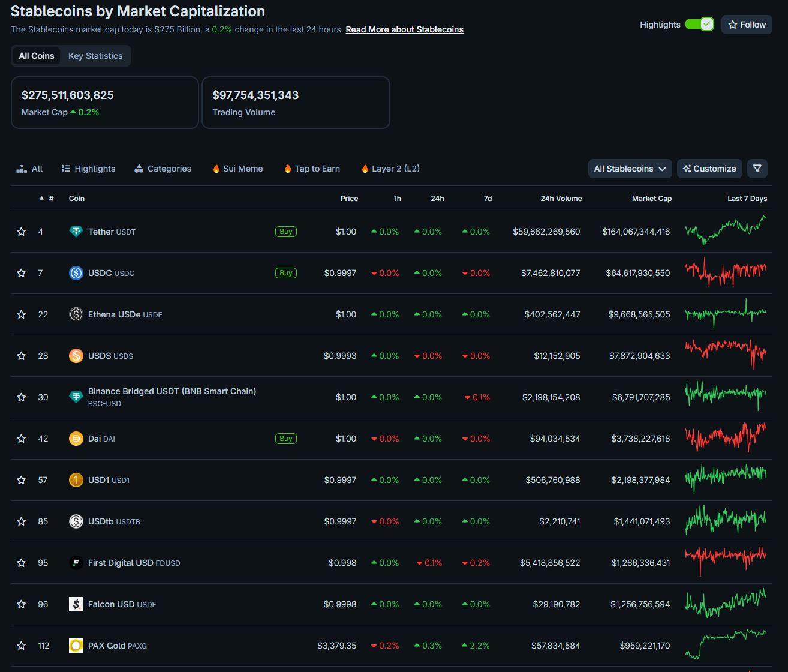Click Buy button for Tether
This screenshot has width=788, height=672.
286,232
